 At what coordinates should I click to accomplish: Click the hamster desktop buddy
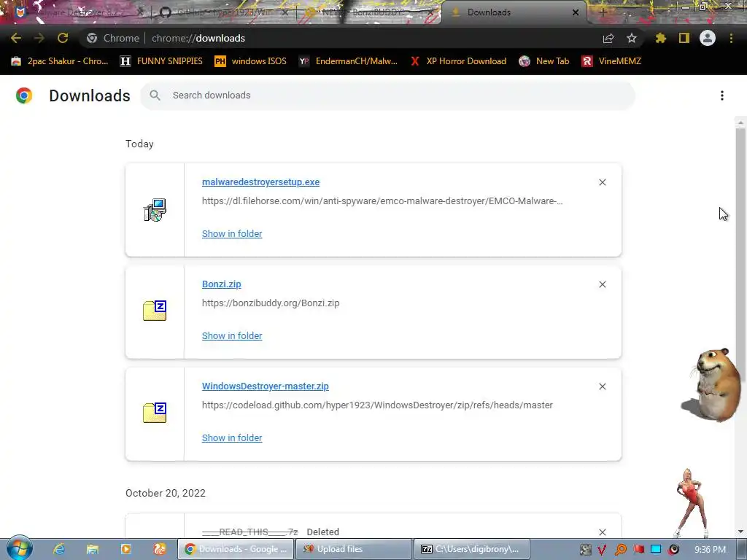coord(713,385)
